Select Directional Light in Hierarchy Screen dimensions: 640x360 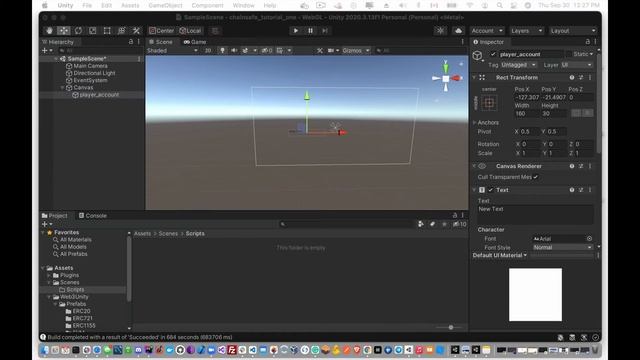point(94,73)
